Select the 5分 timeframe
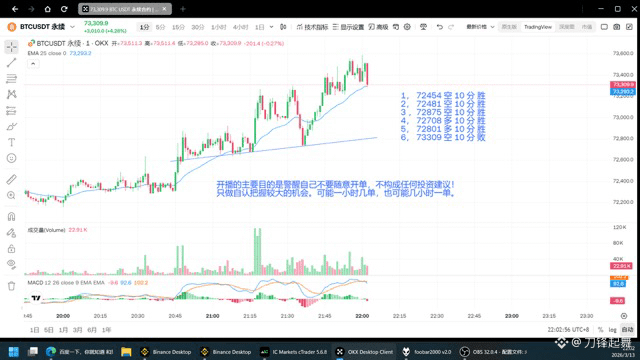Screen dimensions: 640x360 coord(160,27)
